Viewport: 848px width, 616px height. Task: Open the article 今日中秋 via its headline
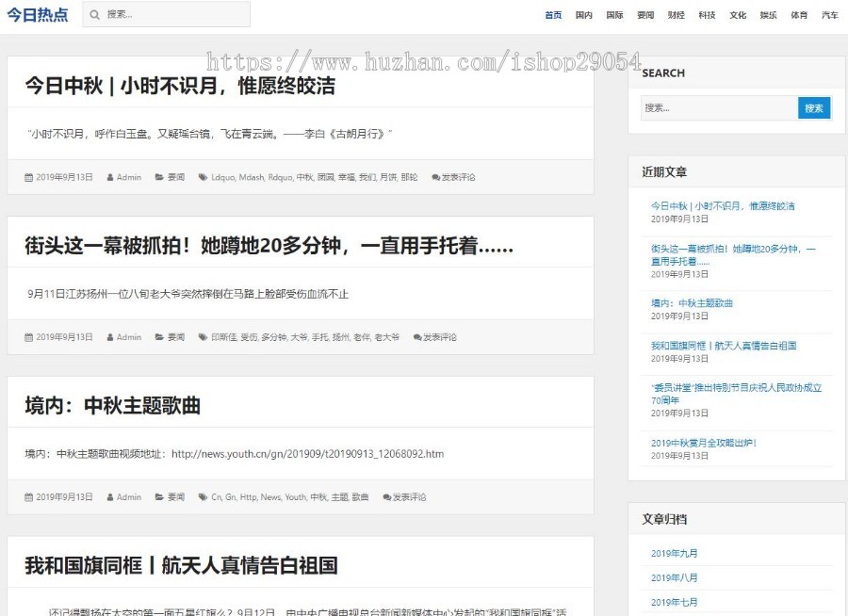pyautogui.click(x=170, y=86)
